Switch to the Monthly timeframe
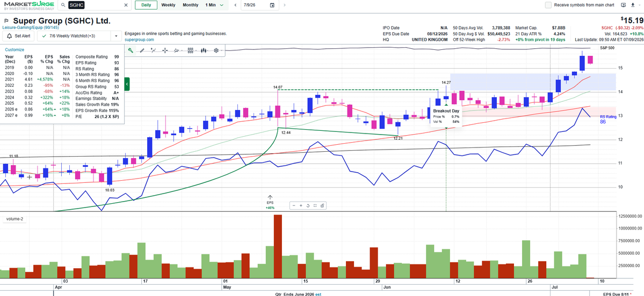Screen dimensions: 644x296 point(190,5)
